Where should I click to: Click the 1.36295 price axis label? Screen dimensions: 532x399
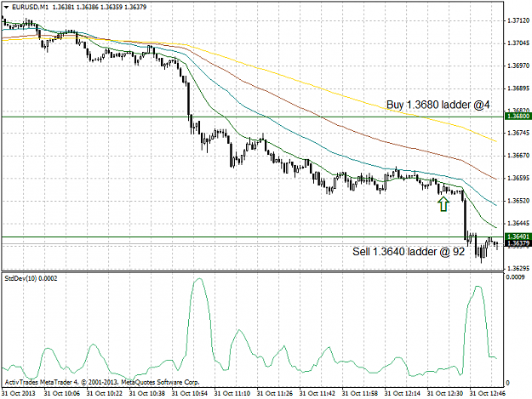coord(518,268)
